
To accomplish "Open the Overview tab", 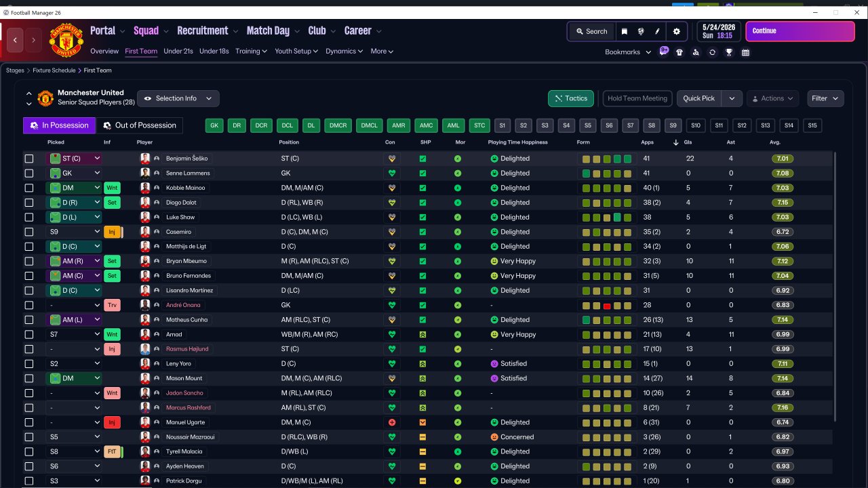I will [x=104, y=52].
